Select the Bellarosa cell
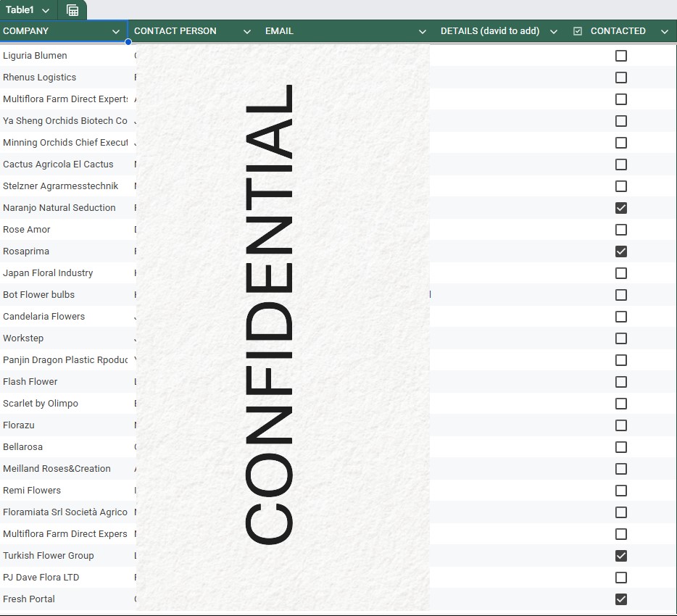Screen dimensions: 677x616 click(65, 447)
